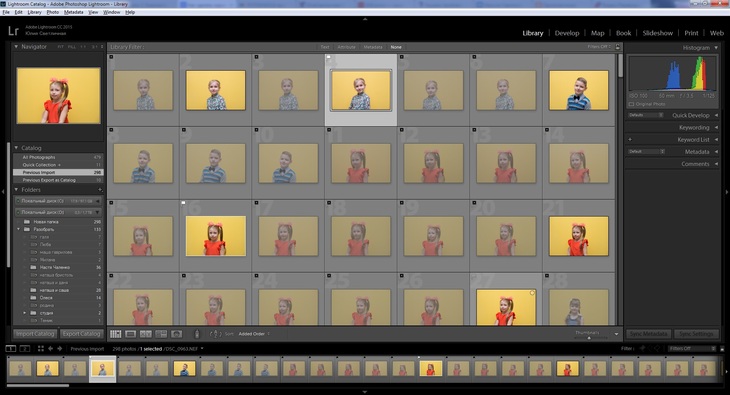Show grid icon in filmstrip bar

coord(41,348)
